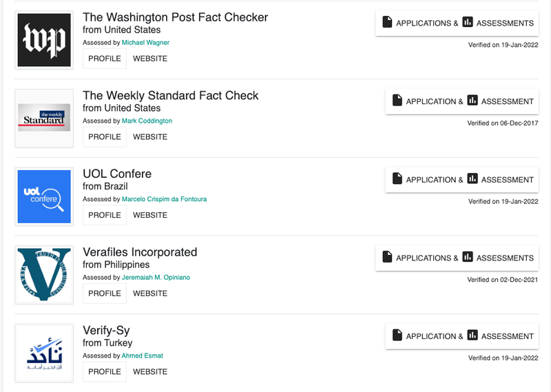Click the Washington Post assessments chart icon
Image resolution: width=551 pixels, height=392 pixels.
point(468,22)
